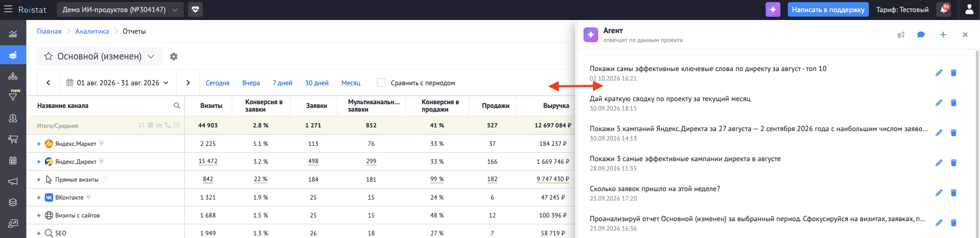
Task: Open the report settings gear
Action: (174, 56)
